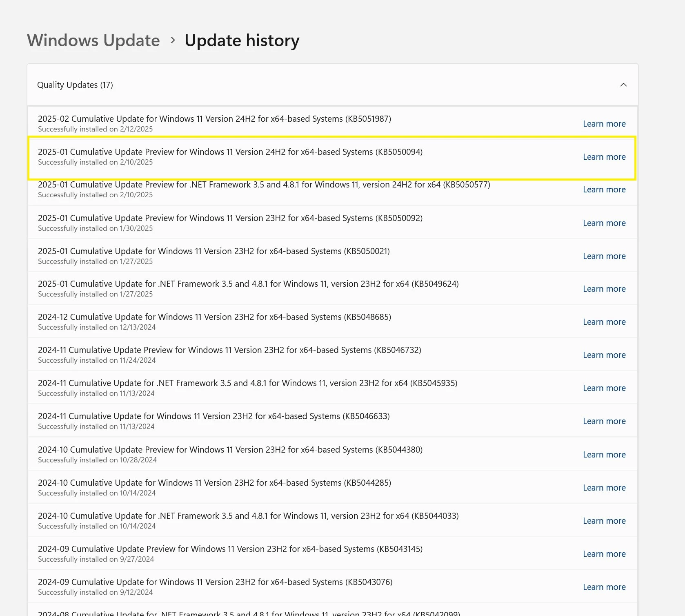Click 'Successfully installed on 9/27/2024' text
Viewport: 685px width, 616px height.
pos(96,559)
